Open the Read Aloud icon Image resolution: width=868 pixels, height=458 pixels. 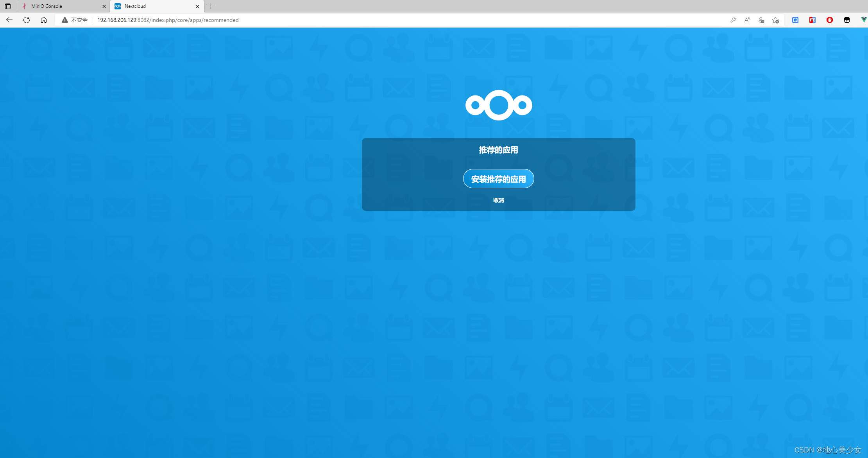pyautogui.click(x=747, y=20)
